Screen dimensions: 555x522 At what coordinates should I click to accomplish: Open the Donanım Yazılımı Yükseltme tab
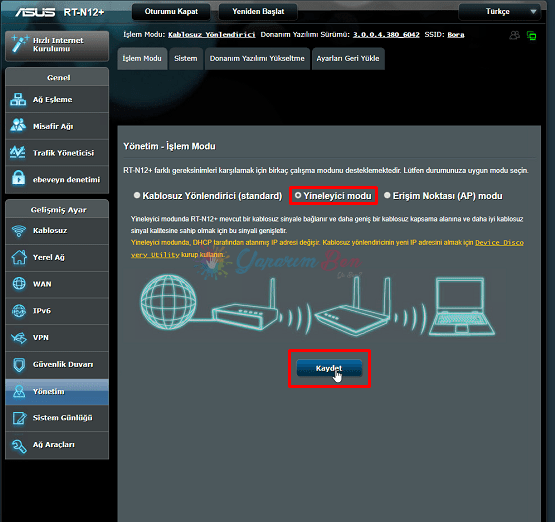pyautogui.click(x=257, y=59)
